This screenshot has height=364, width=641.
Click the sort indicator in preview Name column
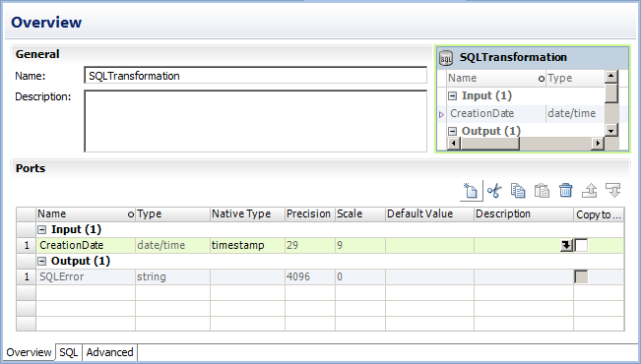pos(542,79)
